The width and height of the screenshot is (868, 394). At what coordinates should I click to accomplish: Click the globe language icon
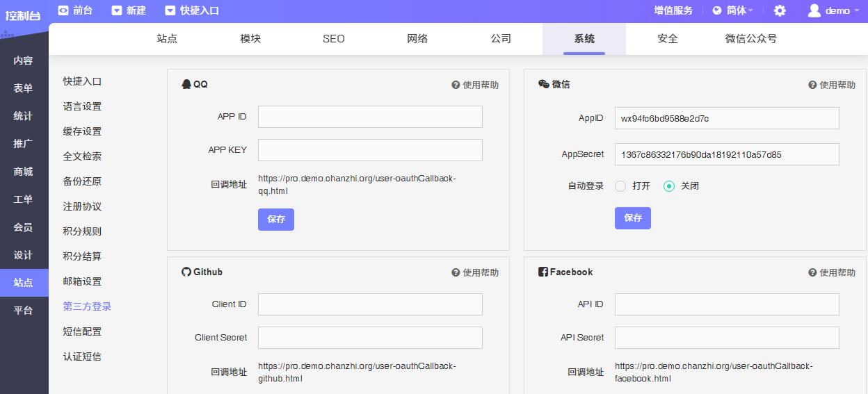click(x=717, y=10)
